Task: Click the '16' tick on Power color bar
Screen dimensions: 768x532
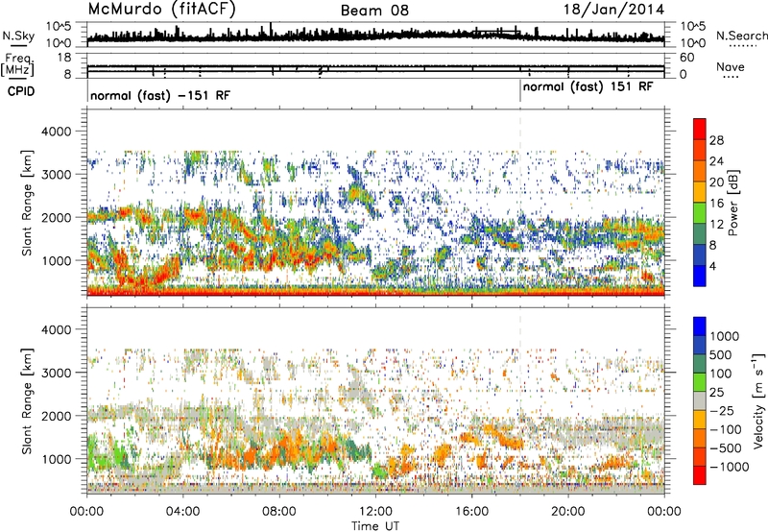Action: (716, 204)
